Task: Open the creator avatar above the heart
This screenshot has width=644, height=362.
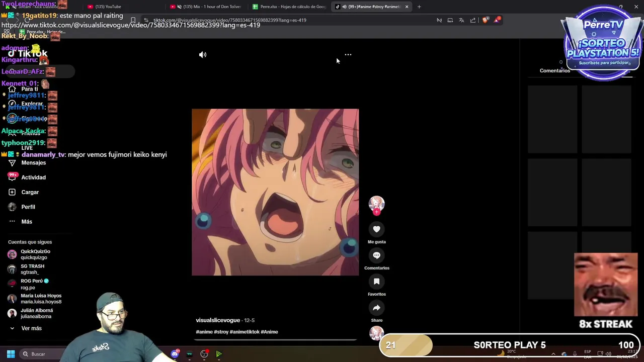Action: pyautogui.click(x=376, y=203)
